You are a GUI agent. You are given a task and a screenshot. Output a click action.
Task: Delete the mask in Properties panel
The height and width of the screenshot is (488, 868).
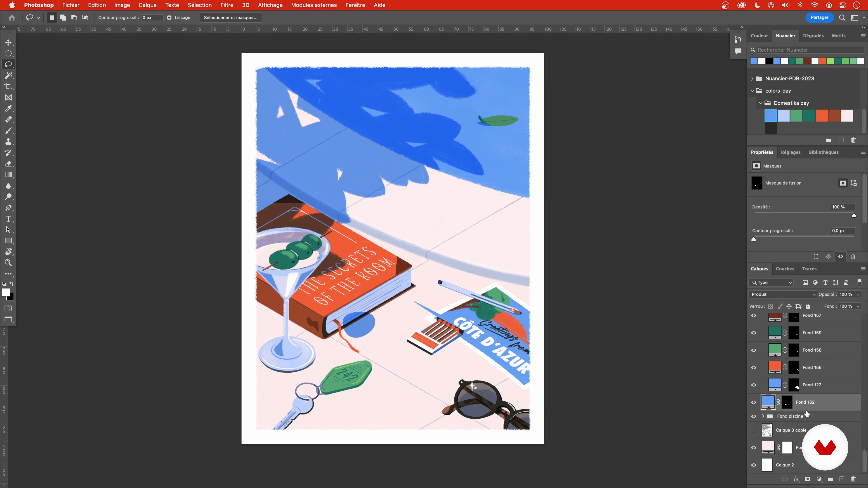853,257
